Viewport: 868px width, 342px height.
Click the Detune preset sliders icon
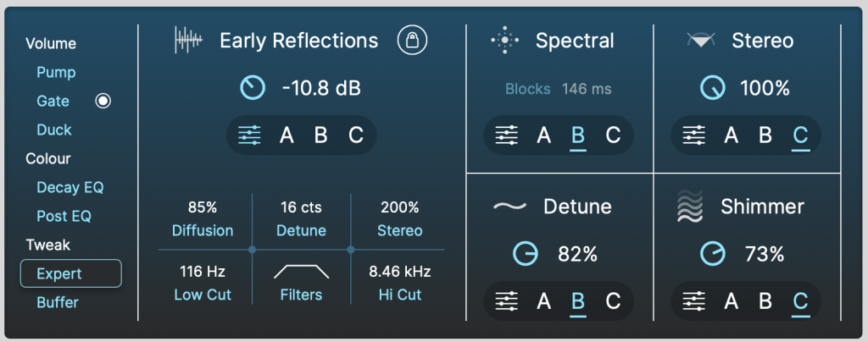click(x=507, y=301)
